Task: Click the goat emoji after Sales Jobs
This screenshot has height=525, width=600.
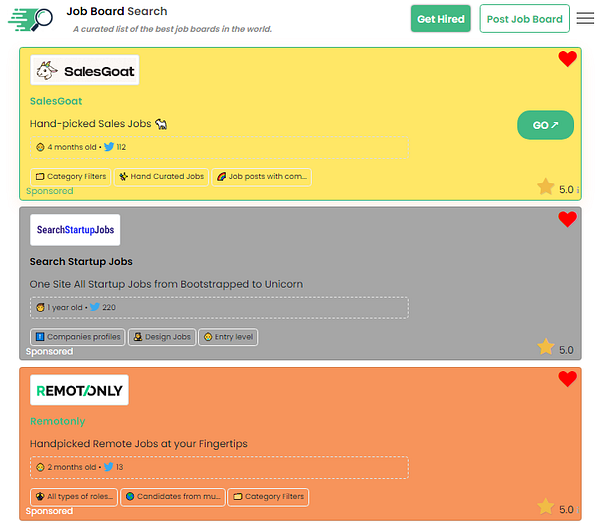Action: click(x=161, y=124)
